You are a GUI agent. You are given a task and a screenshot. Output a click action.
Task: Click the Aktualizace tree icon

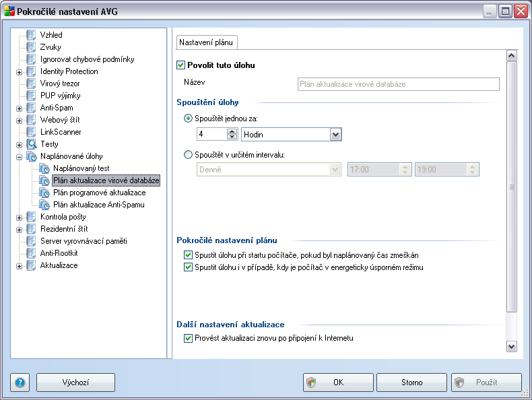click(31, 265)
